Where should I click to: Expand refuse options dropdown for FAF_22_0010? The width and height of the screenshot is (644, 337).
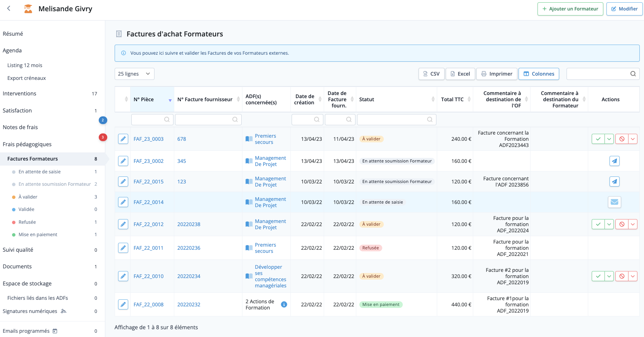click(x=633, y=276)
